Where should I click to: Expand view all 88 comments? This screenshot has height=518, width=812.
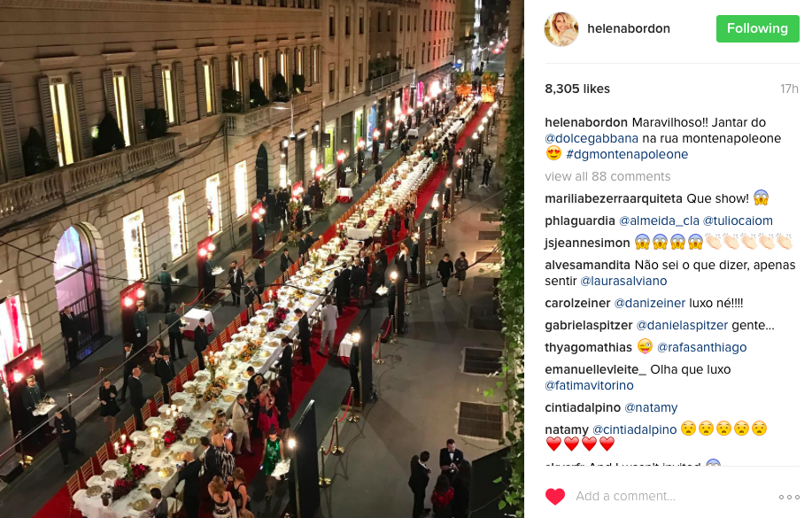click(607, 176)
